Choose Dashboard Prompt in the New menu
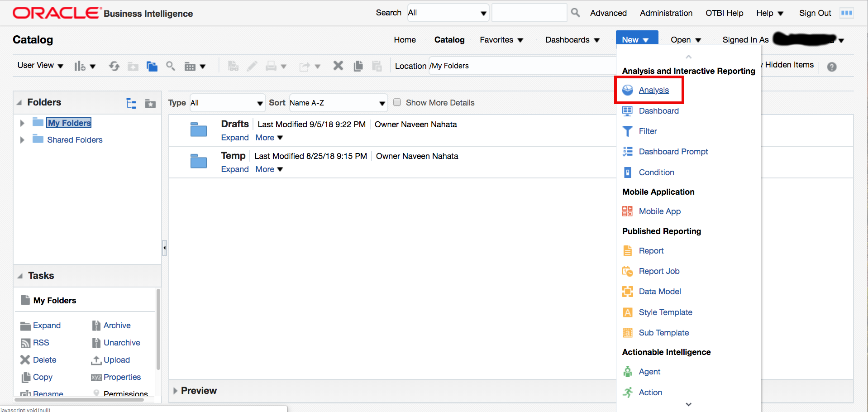868x412 pixels. tap(673, 152)
